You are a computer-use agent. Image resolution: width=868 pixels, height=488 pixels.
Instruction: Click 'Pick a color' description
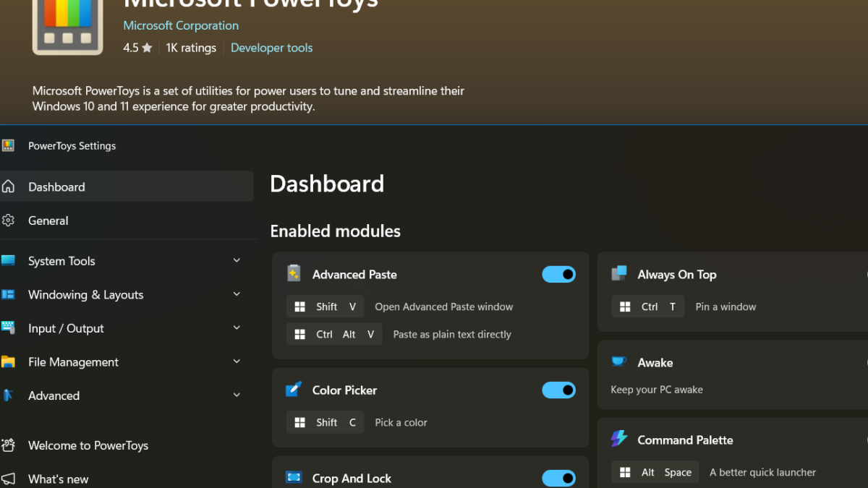tap(401, 422)
